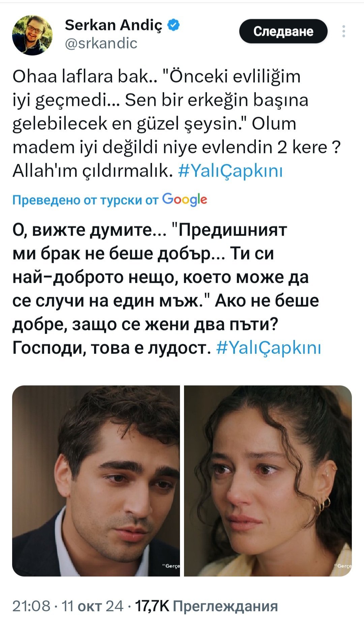Click the Google logo in translation notice

[185, 200]
